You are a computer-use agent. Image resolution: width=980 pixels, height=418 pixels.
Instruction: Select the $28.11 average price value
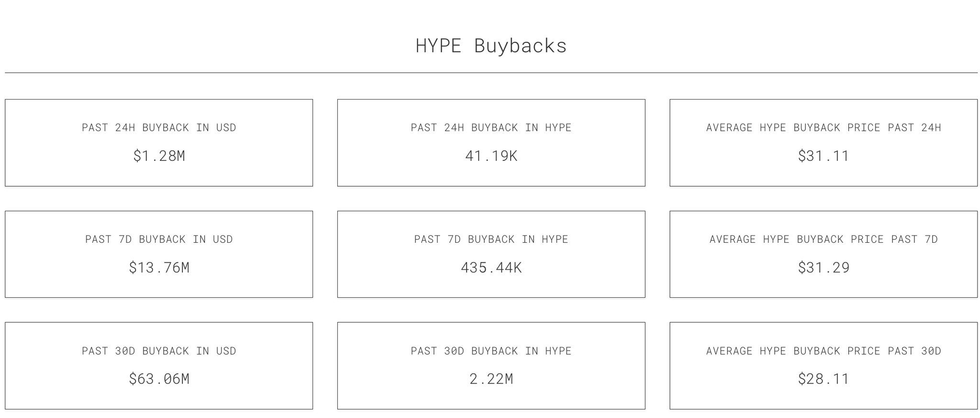[823, 379]
